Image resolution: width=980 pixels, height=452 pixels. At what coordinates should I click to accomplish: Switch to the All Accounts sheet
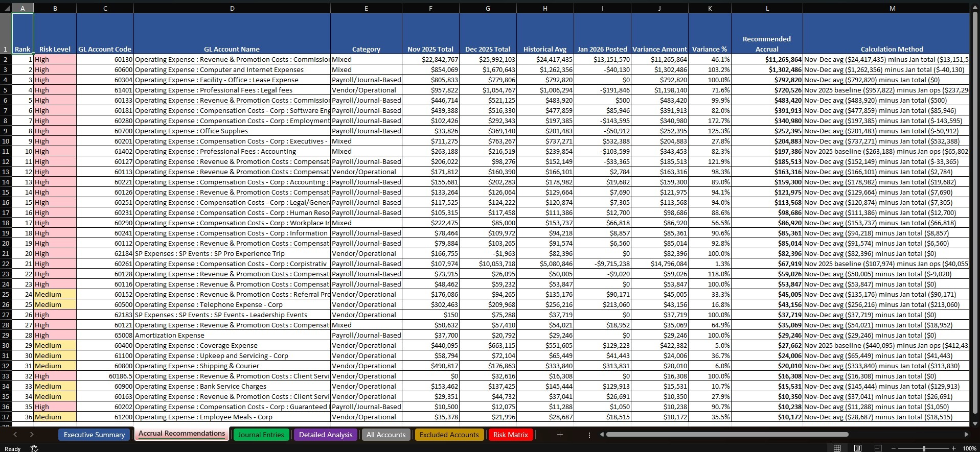(x=386, y=435)
